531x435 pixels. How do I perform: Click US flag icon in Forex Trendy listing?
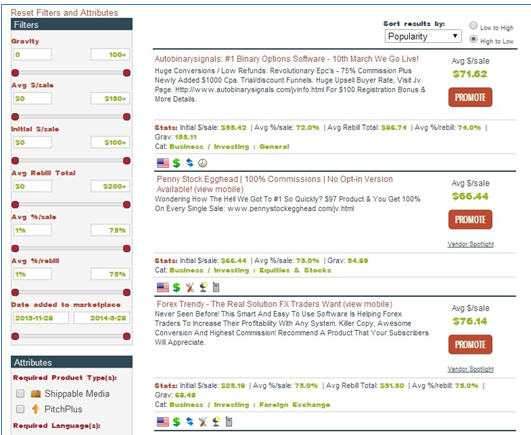[x=163, y=422]
